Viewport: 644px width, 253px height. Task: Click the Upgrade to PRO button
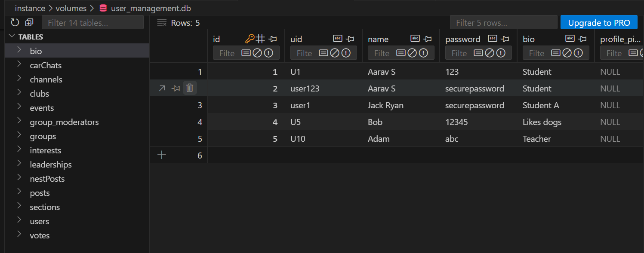[599, 23]
